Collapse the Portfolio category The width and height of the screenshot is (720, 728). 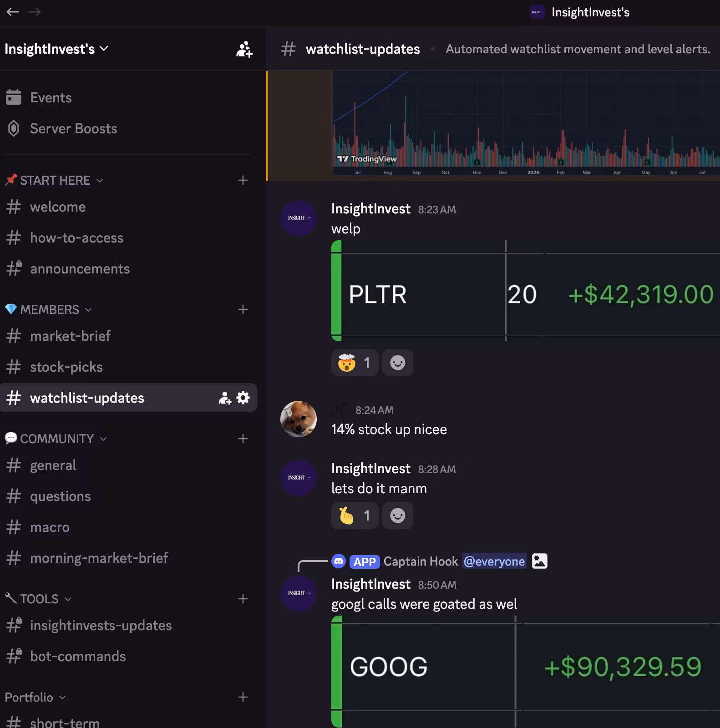click(35, 697)
